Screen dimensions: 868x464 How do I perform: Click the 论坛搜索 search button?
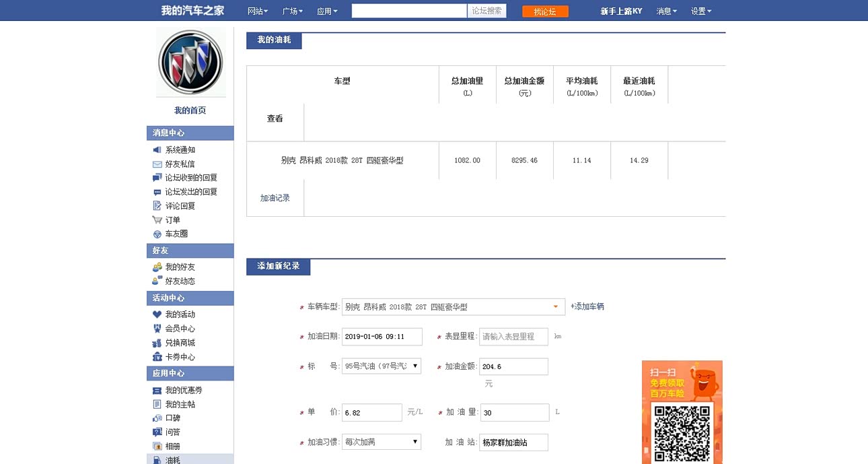486,11
